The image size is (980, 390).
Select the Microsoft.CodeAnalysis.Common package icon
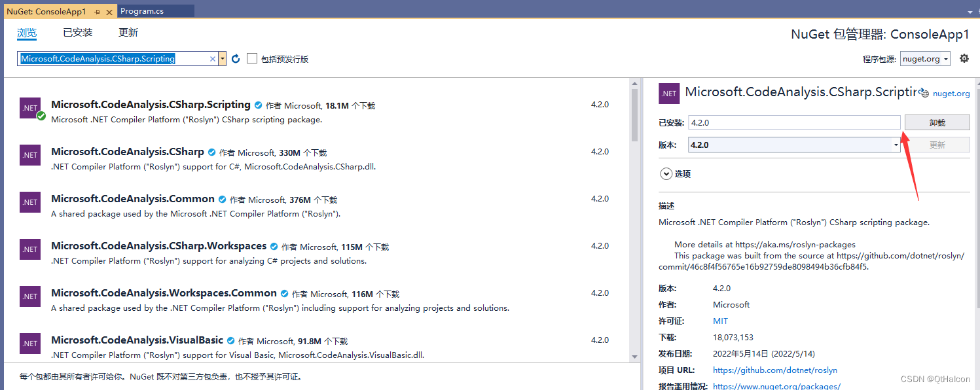(x=31, y=202)
